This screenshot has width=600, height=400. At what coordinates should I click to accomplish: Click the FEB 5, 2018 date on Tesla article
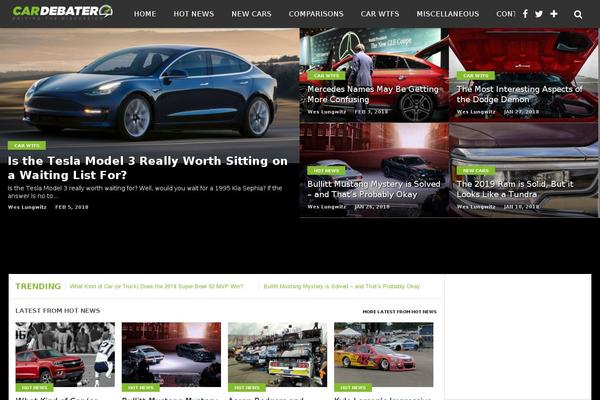tap(72, 207)
